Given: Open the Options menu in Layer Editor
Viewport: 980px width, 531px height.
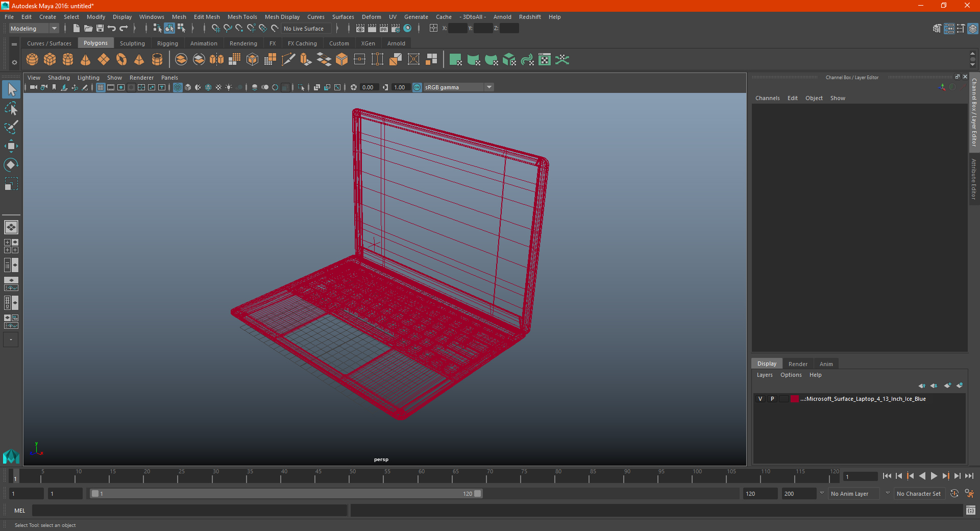Looking at the screenshot, I should coord(791,375).
